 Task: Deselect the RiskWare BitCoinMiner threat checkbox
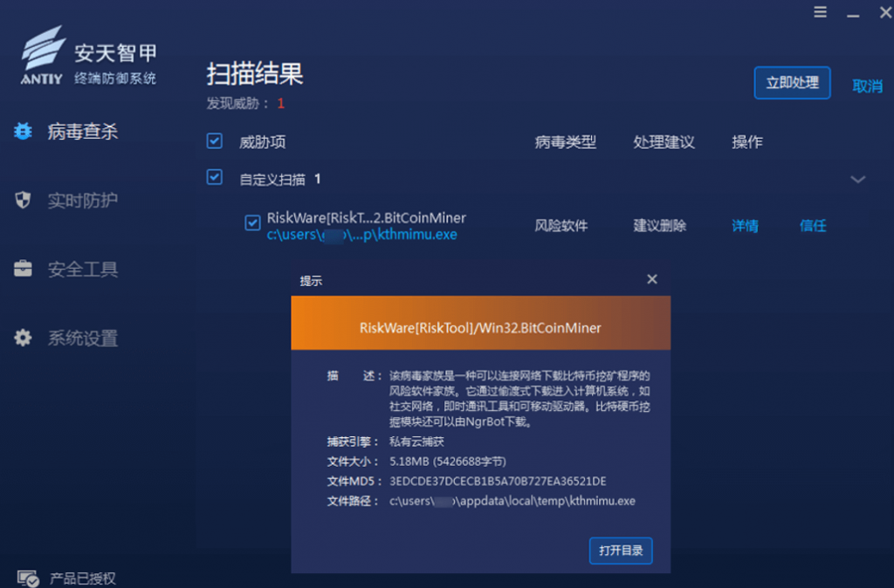tap(252, 223)
